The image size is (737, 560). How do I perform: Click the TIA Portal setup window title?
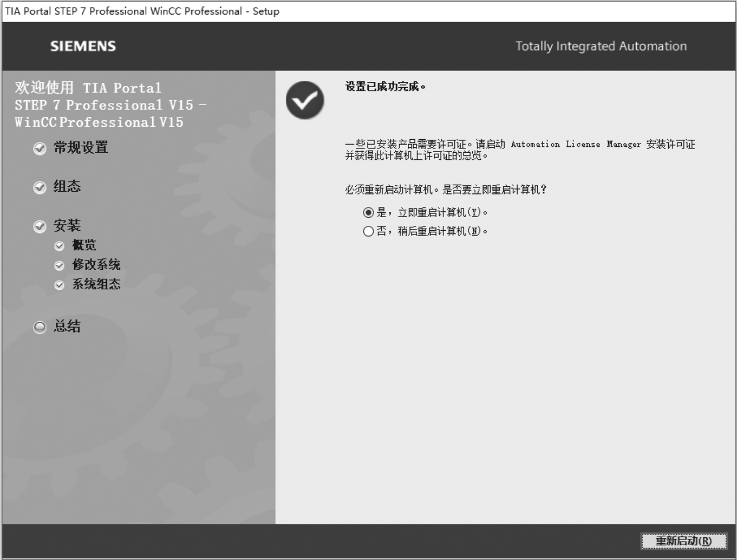click(142, 11)
